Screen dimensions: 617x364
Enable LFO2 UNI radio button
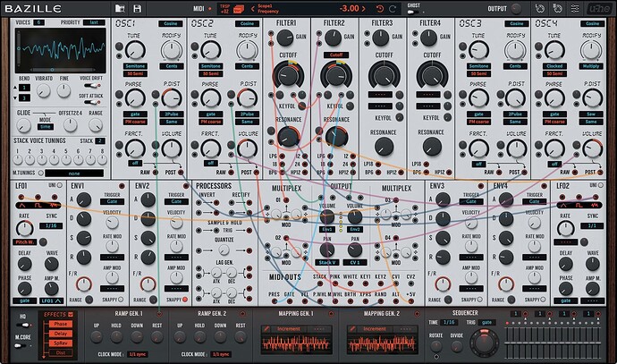(x=601, y=185)
